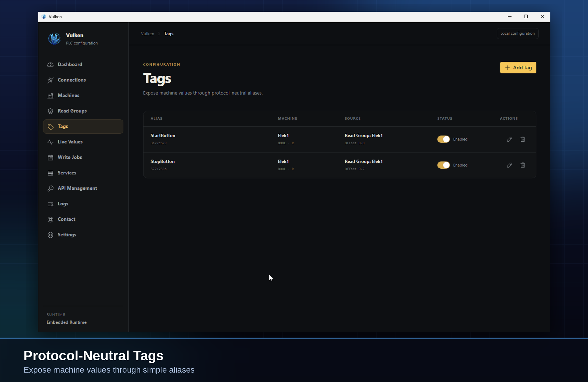Open the Logs search-list icon
The height and width of the screenshot is (382, 588).
(x=50, y=204)
